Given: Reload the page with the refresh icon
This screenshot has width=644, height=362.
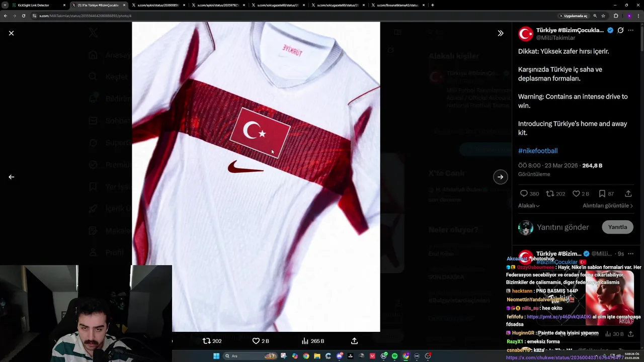Looking at the screenshot, I should 23,16.
